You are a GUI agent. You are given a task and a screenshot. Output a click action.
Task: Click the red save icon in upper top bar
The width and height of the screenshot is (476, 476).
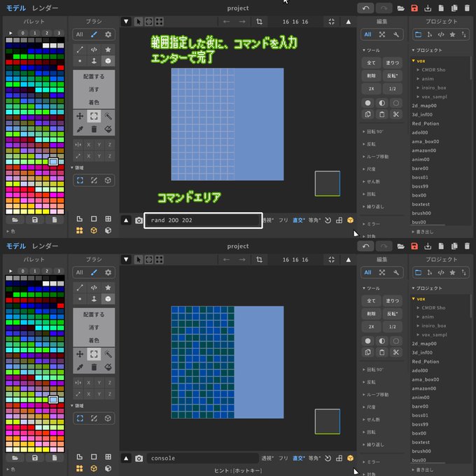[x=414, y=8]
